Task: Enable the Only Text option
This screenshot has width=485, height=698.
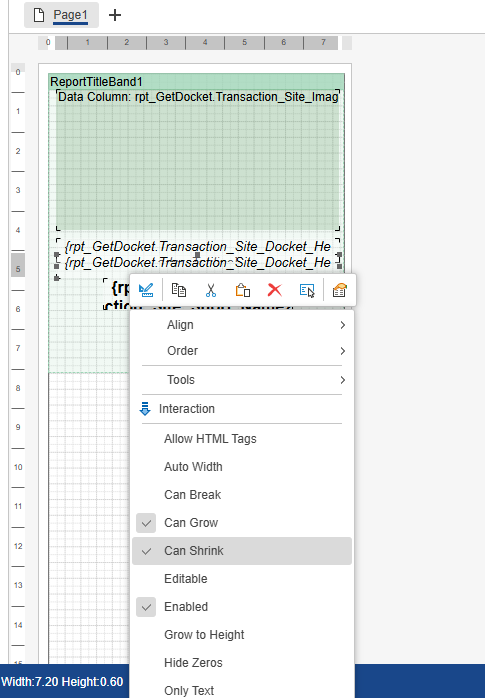Action: click(242, 690)
